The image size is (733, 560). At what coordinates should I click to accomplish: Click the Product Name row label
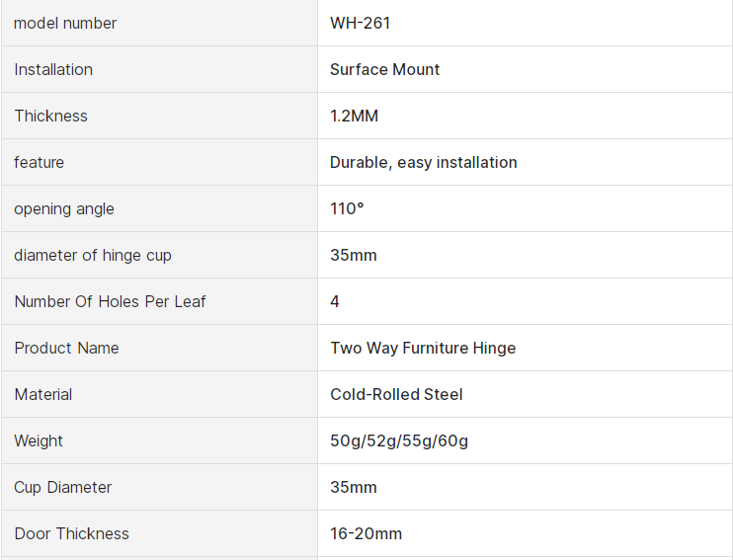tap(66, 348)
